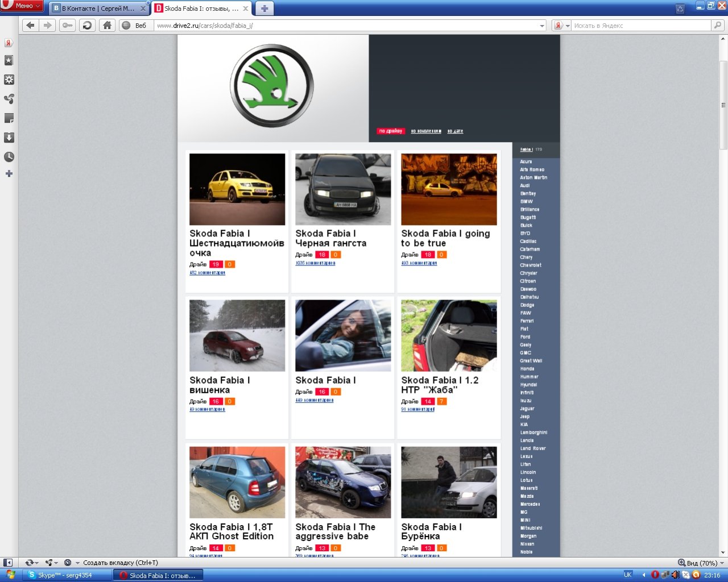Click the Opera Skoda Fabia taskbar button
This screenshot has width=728, height=582.
click(x=159, y=575)
